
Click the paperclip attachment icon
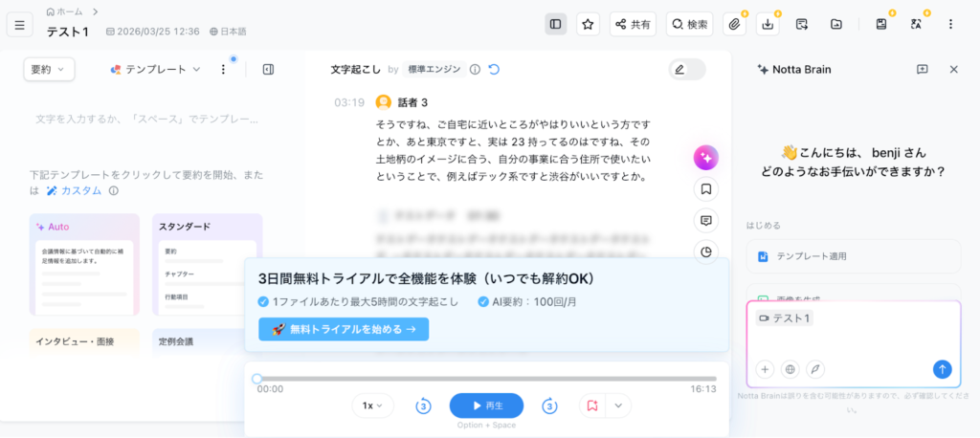pyautogui.click(x=734, y=24)
